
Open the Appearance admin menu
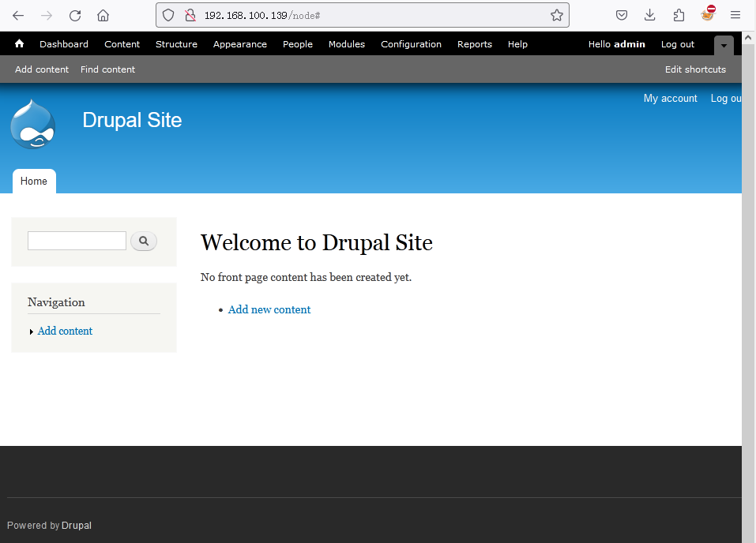click(x=240, y=44)
